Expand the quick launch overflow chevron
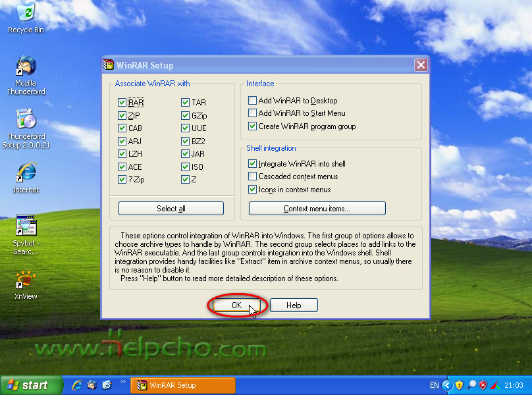 pos(123,382)
